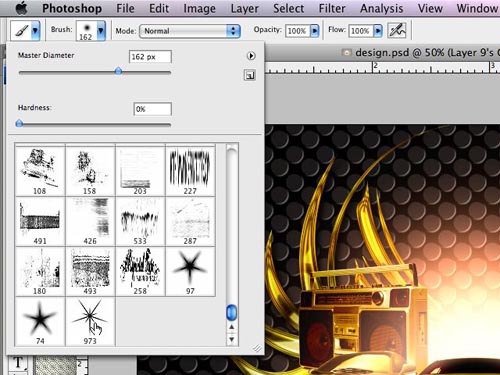Click the Master Diameter slider handle
This screenshot has width=500, height=375.
118,71
